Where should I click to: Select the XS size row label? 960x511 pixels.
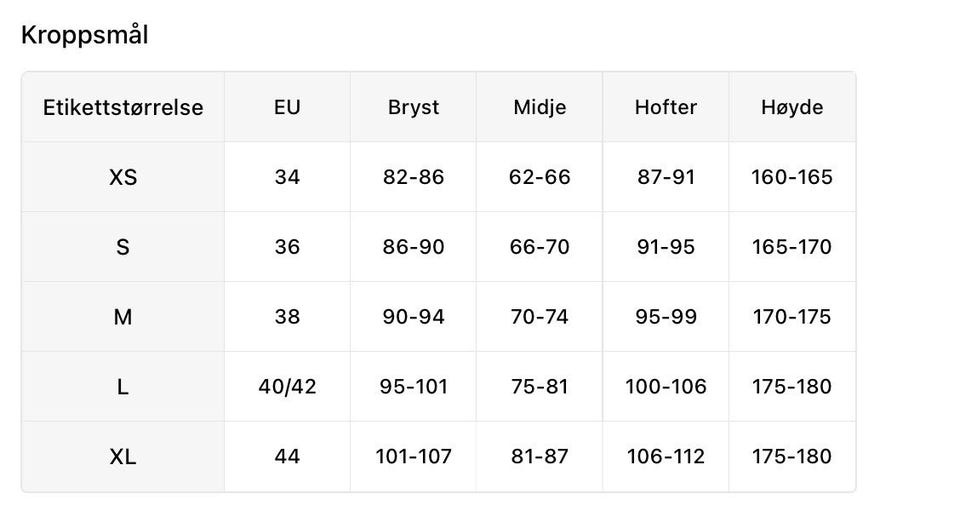(x=123, y=177)
